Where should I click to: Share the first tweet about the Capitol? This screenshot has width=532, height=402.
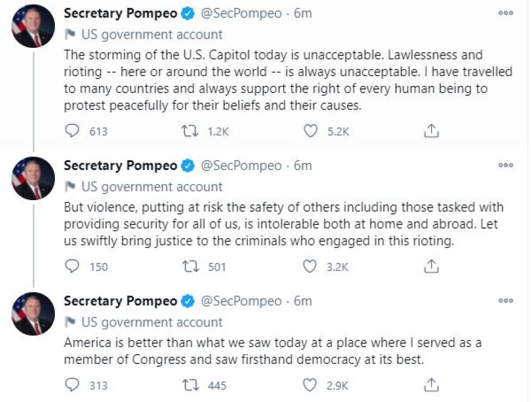pyautogui.click(x=431, y=131)
